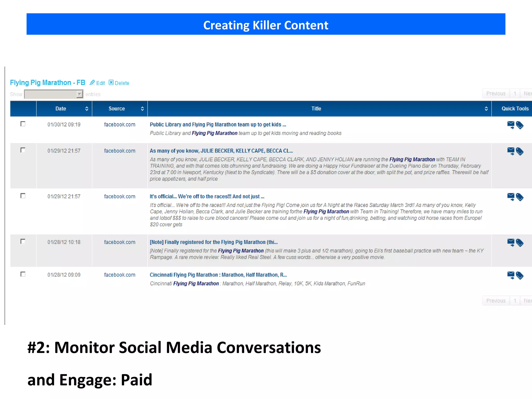Open the Show entries dropdown

click(54, 94)
